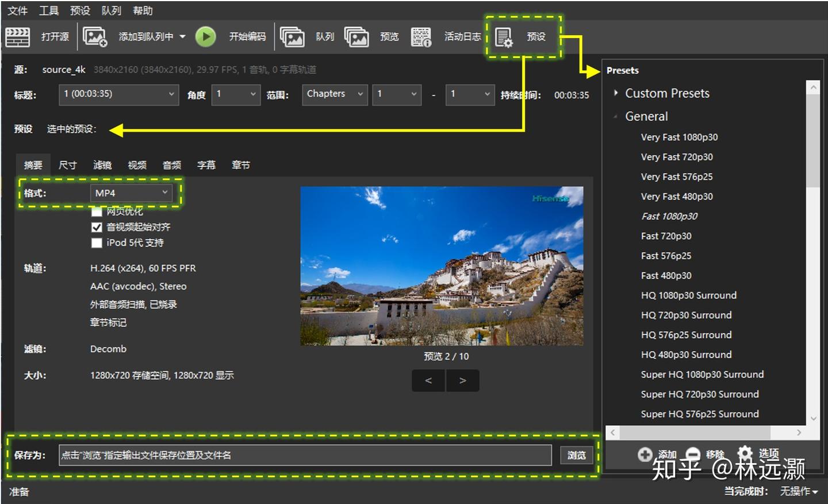This screenshot has width=828, height=504.
Task: Show next preview image with > button
Action: (462, 380)
